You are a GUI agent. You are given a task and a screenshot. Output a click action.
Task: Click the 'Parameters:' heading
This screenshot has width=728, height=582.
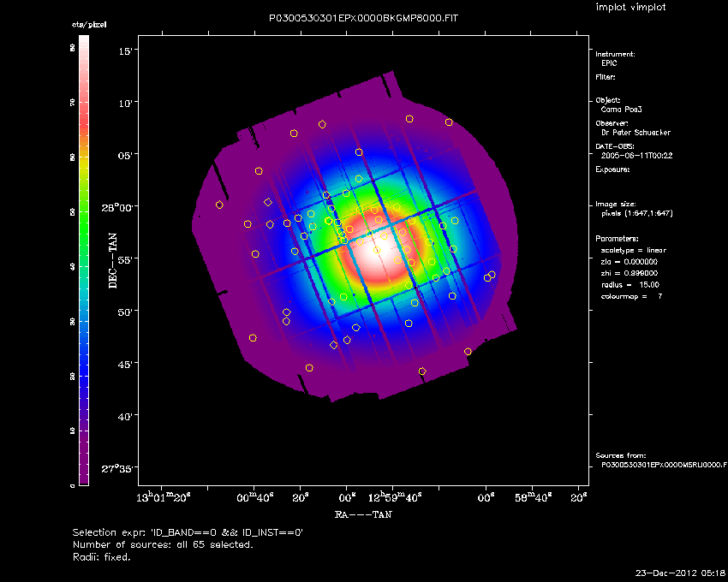point(617,239)
